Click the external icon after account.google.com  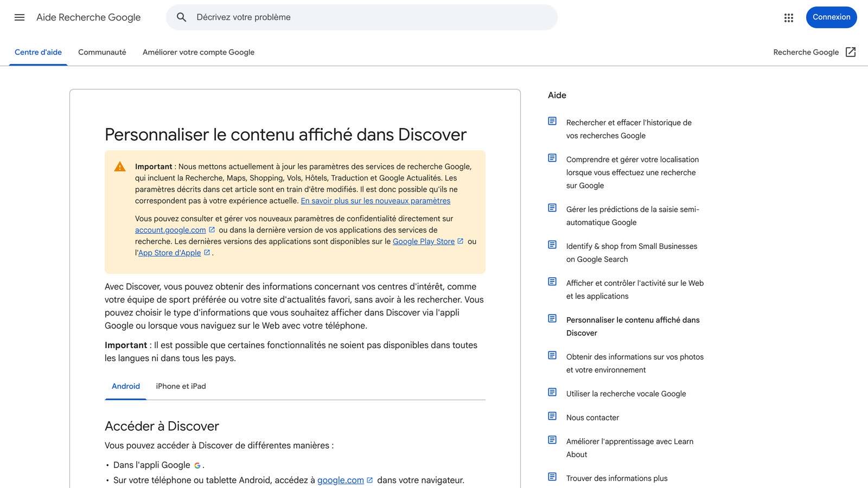(x=212, y=230)
